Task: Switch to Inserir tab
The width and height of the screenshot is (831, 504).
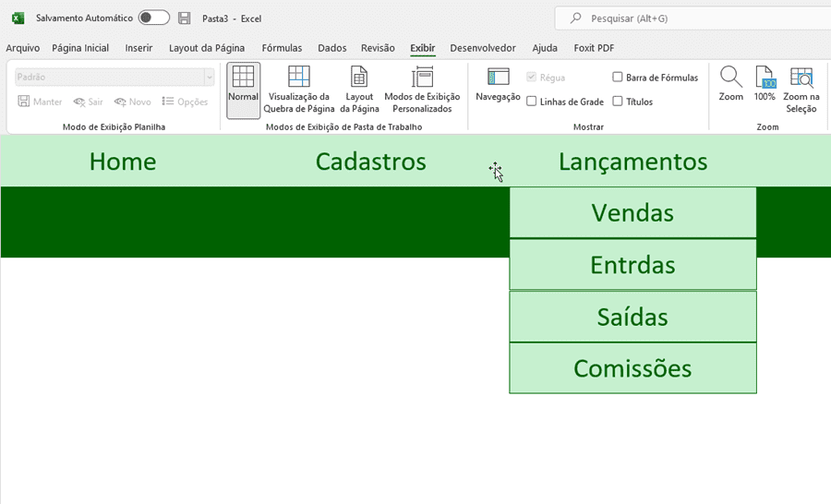Action: click(138, 48)
